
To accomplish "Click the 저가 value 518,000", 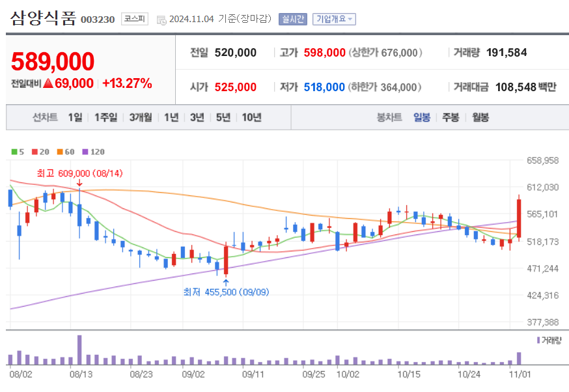I will [324, 87].
